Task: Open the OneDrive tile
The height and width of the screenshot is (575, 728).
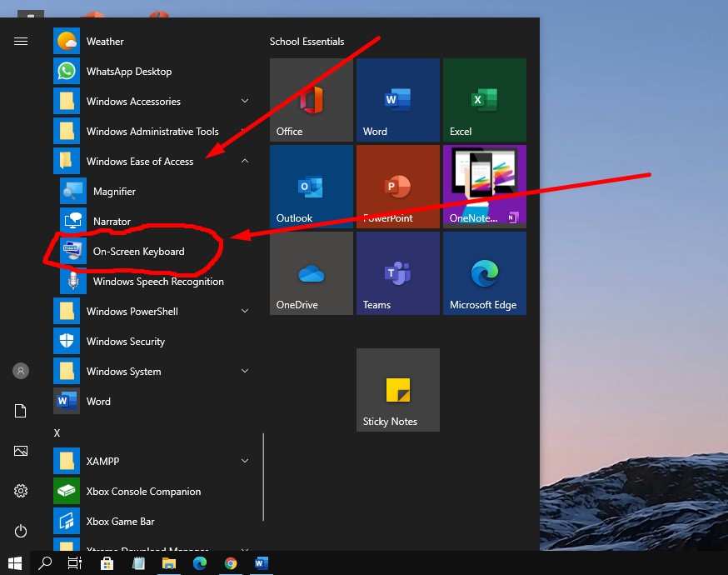Action: [311, 273]
